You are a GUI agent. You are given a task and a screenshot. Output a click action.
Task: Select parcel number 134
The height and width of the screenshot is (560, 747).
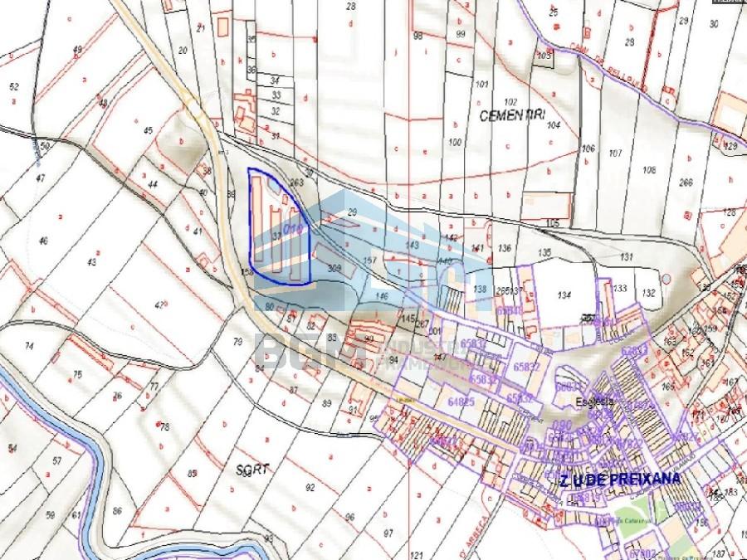[x=565, y=295]
